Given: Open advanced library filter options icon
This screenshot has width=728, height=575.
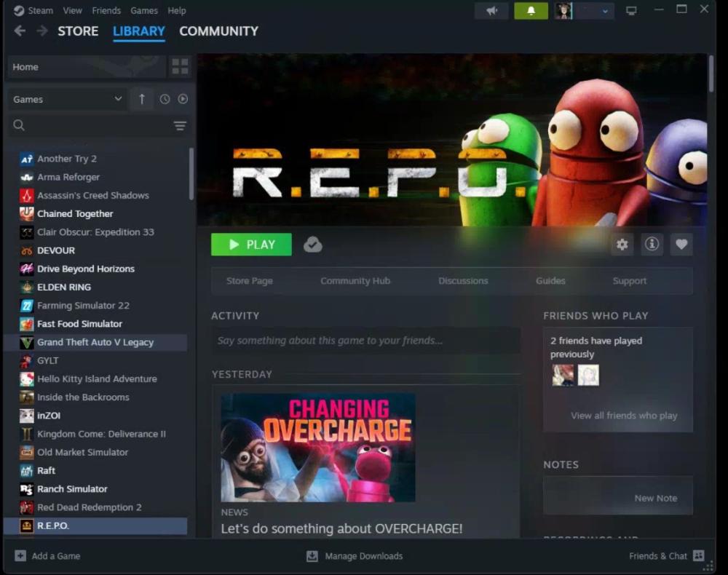Looking at the screenshot, I should [180, 126].
